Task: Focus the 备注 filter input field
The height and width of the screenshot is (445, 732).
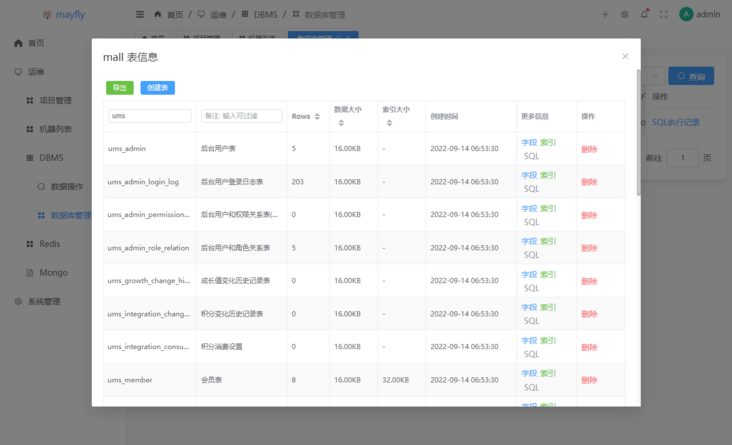Action: click(x=241, y=116)
